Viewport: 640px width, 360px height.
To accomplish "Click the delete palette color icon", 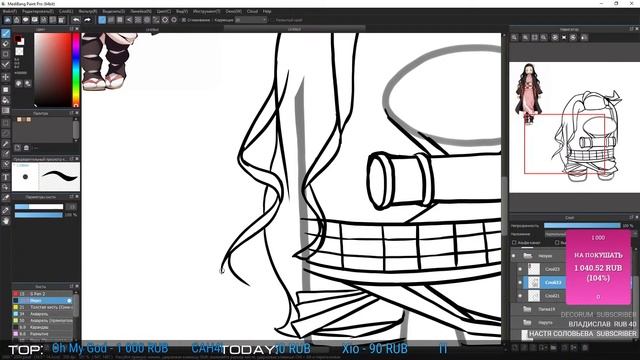I will coord(26,147).
